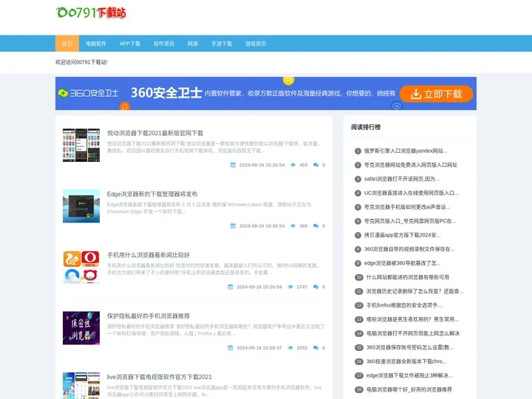Viewport: 532px width, 399px height.
Task: Open thumbnail for 悦动浏览器 article
Action: (x=81, y=145)
